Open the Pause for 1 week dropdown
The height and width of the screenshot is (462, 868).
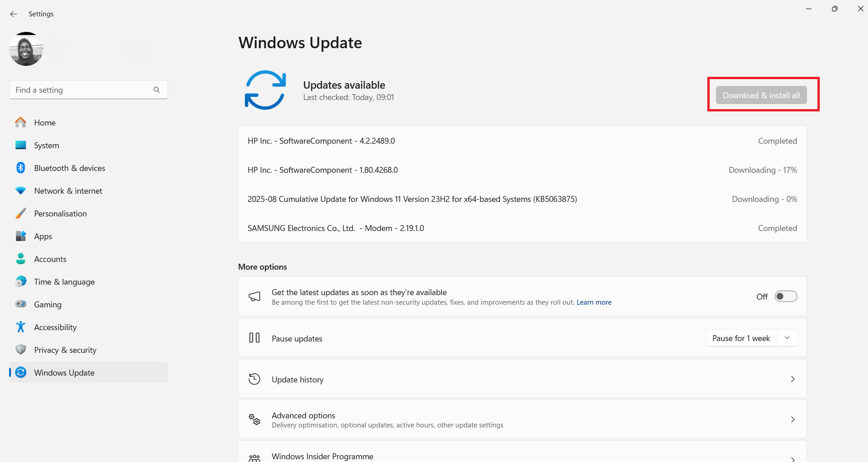(787, 338)
